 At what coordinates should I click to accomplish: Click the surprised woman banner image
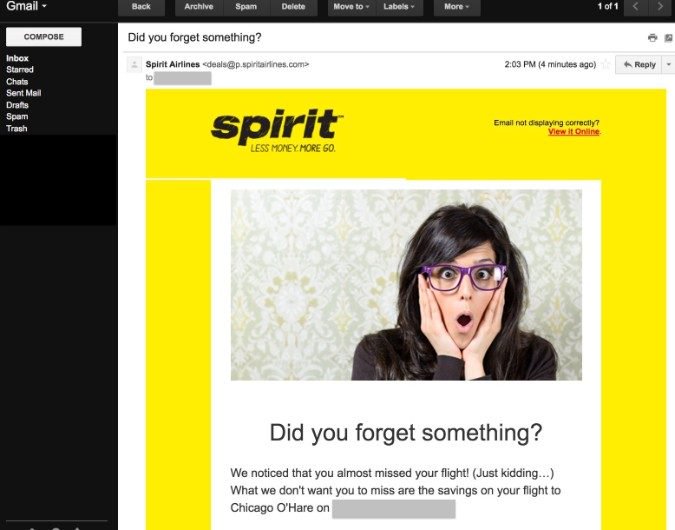click(406, 285)
